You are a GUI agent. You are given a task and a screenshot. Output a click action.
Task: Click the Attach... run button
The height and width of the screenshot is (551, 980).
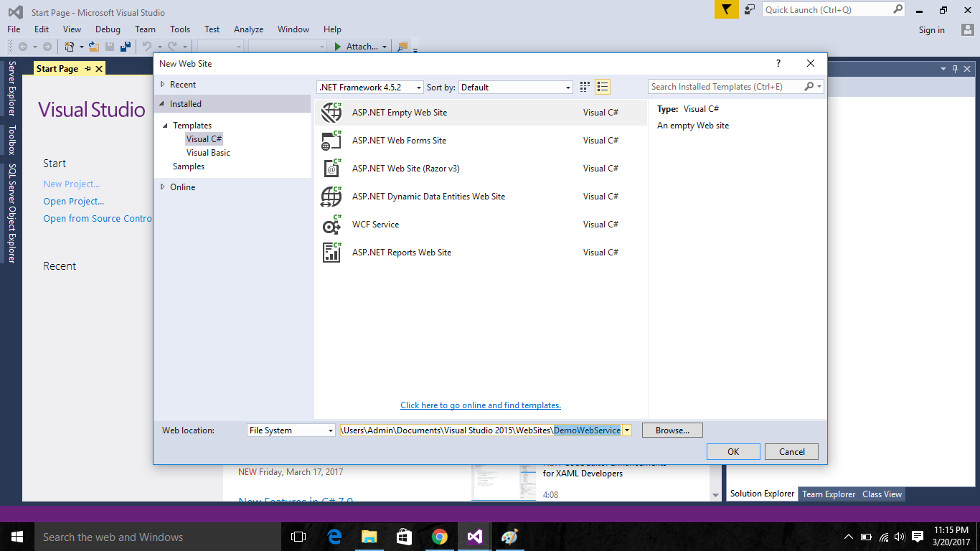tap(356, 47)
